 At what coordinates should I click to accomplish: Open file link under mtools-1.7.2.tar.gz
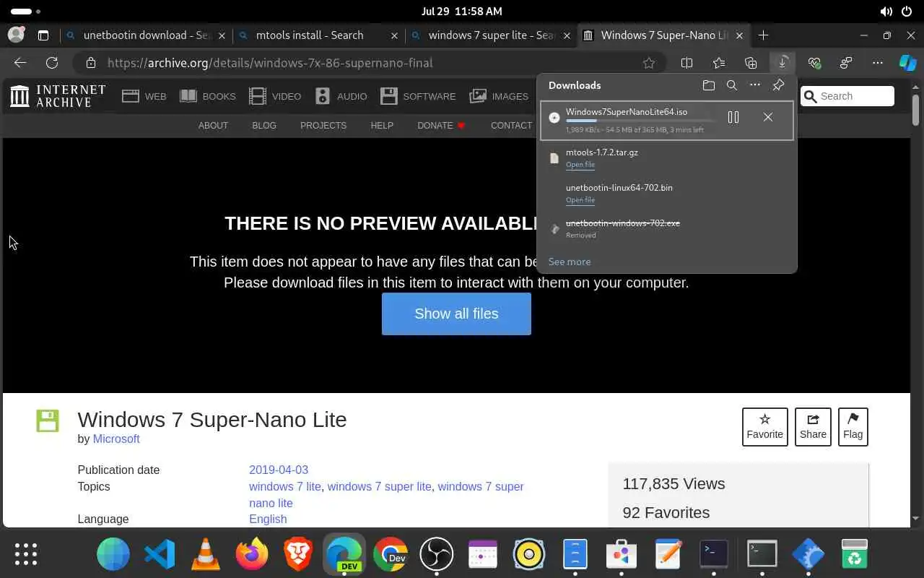point(580,165)
